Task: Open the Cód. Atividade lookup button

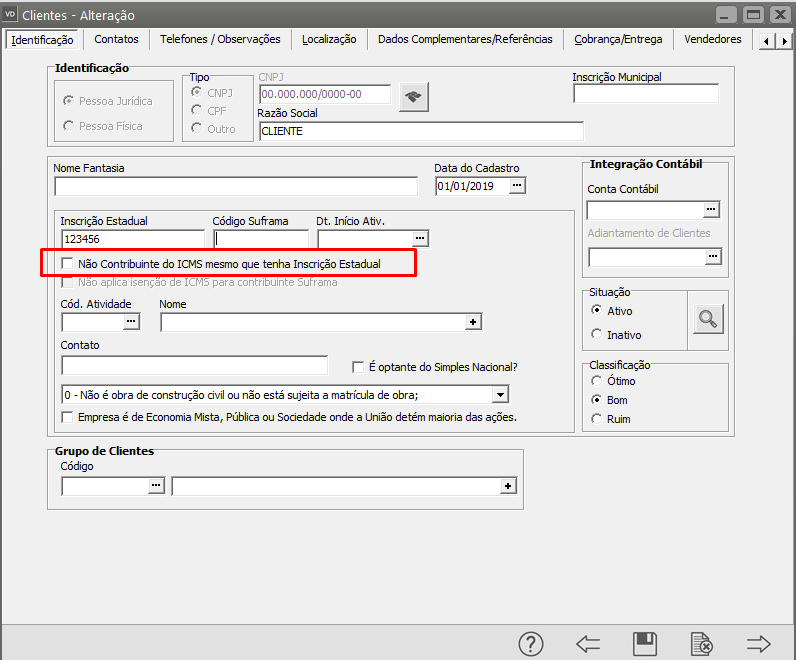Action: click(130, 322)
